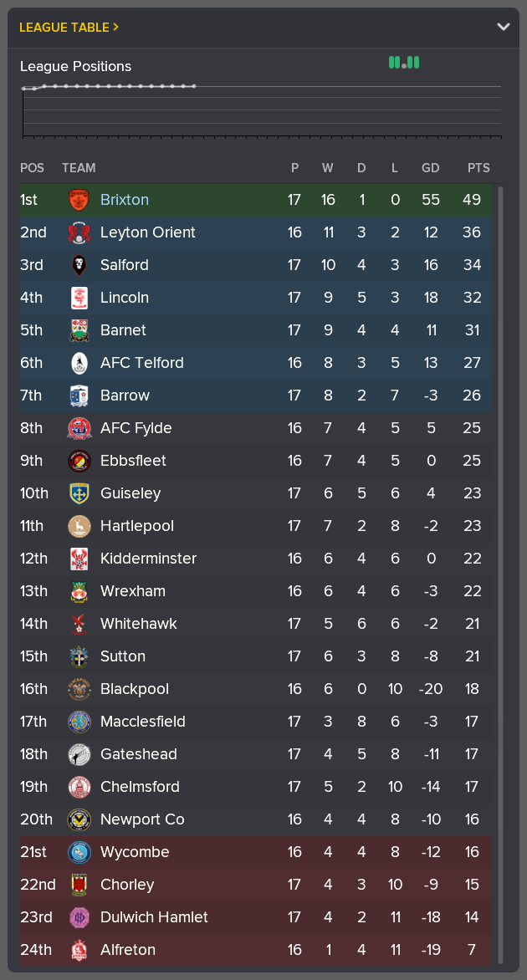527x980 pixels.
Task: Click the Lincoln team badge
Action: pos(79,298)
